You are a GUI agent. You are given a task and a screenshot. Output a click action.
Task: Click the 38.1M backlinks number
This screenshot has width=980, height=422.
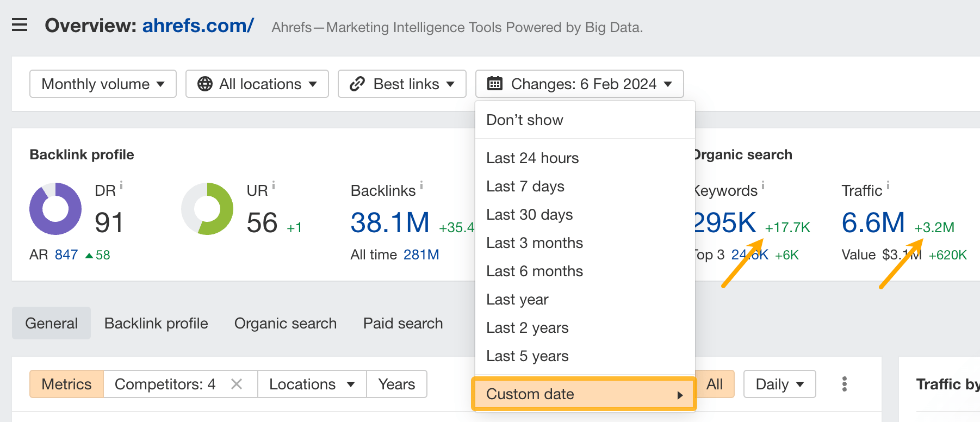point(390,223)
